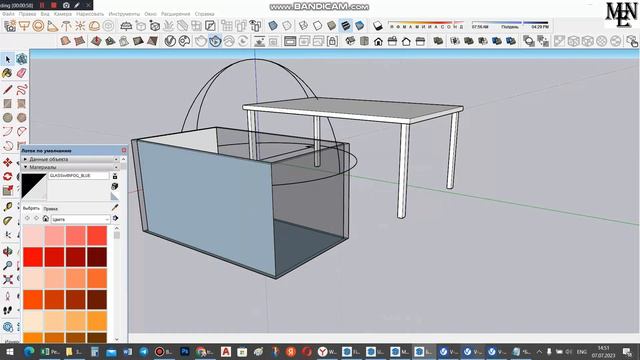
Task: Activate the Zoom Extents tool
Action: (7, 280)
